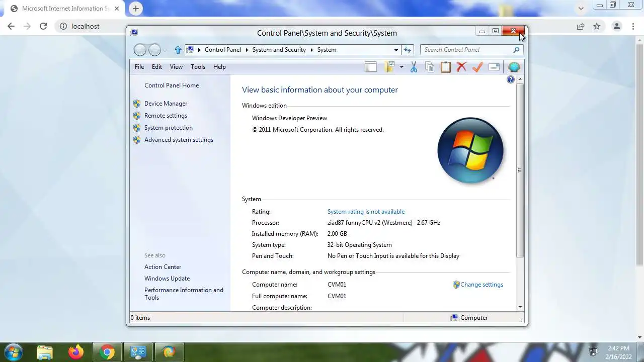
Task: Open a new Chrome tab
Action: click(x=136, y=9)
